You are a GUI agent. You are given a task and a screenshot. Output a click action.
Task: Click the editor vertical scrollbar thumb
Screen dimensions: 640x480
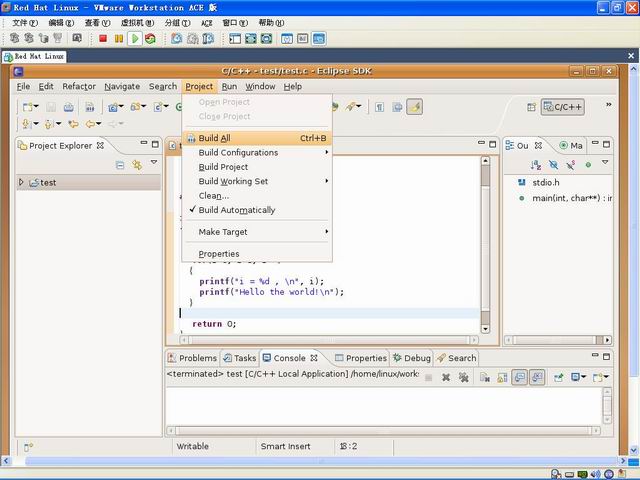485,176
